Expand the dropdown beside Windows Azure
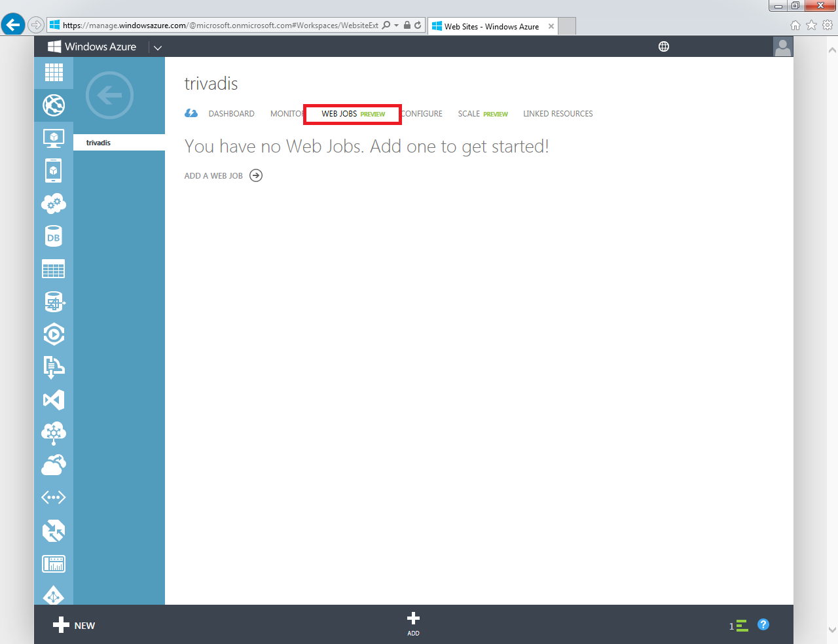 pos(157,47)
